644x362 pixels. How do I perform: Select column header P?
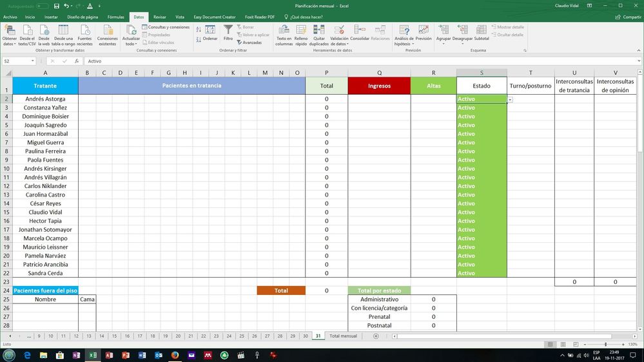[x=327, y=73]
